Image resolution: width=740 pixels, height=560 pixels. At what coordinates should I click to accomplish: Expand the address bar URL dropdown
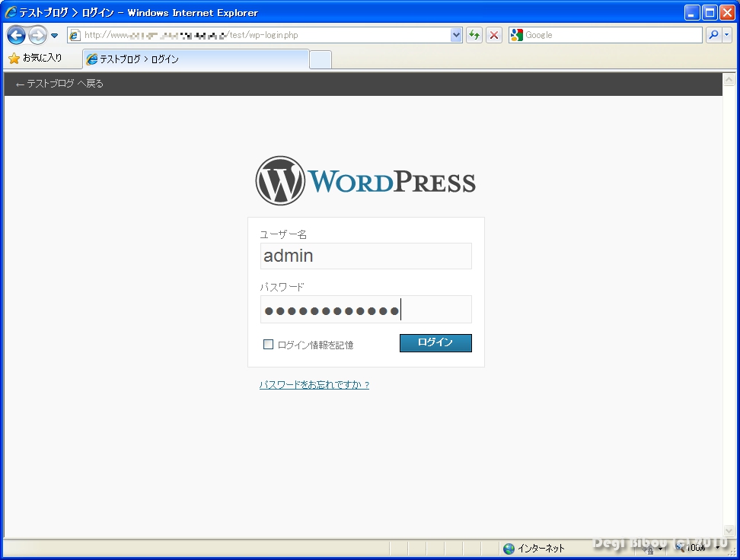(456, 35)
